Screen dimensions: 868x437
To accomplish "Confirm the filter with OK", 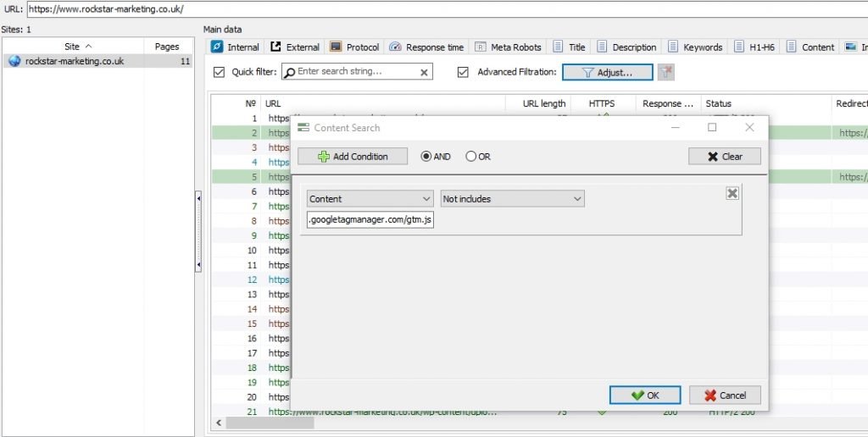I will pos(644,396).
